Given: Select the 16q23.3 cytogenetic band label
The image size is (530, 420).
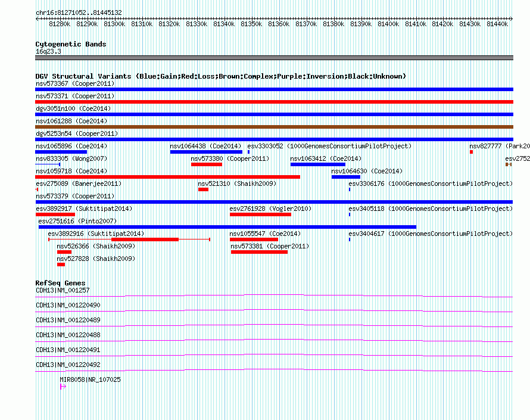Looking at the screenshot, I should point(48,51).
